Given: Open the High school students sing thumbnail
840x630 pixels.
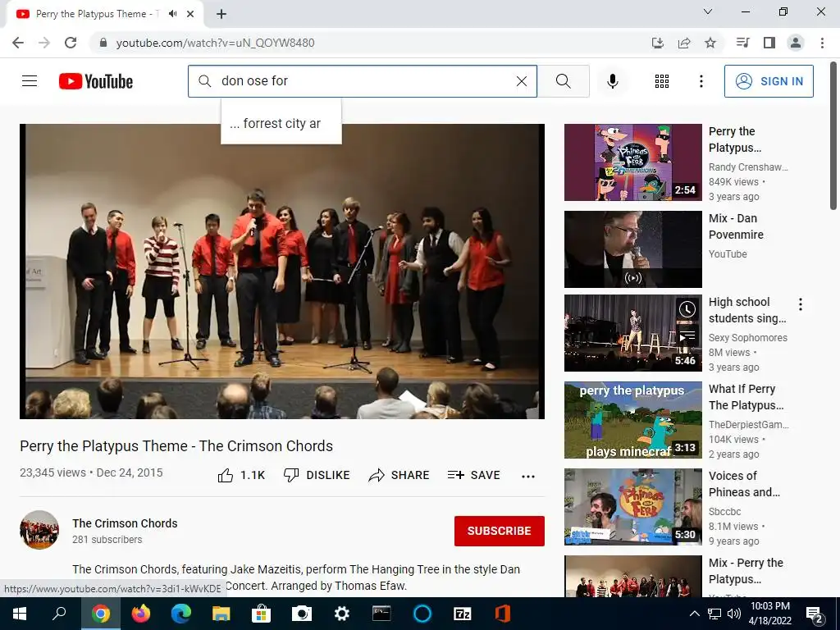Looking at the screenshot, I should click(x=632, y=333).
